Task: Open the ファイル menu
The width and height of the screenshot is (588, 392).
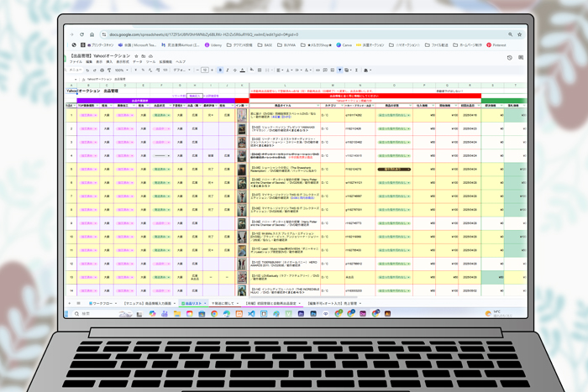Action: [x=76, y=62]
